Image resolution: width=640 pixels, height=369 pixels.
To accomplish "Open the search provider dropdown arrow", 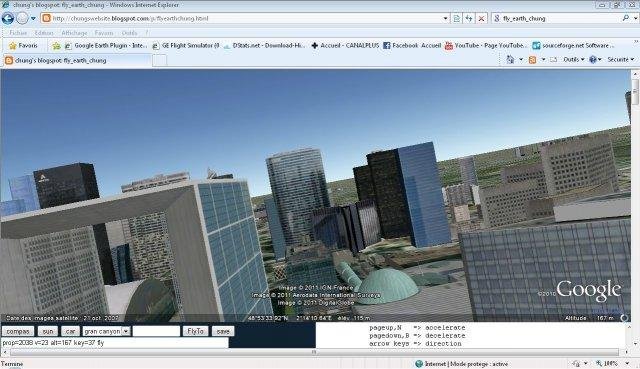I will [636, 19].
